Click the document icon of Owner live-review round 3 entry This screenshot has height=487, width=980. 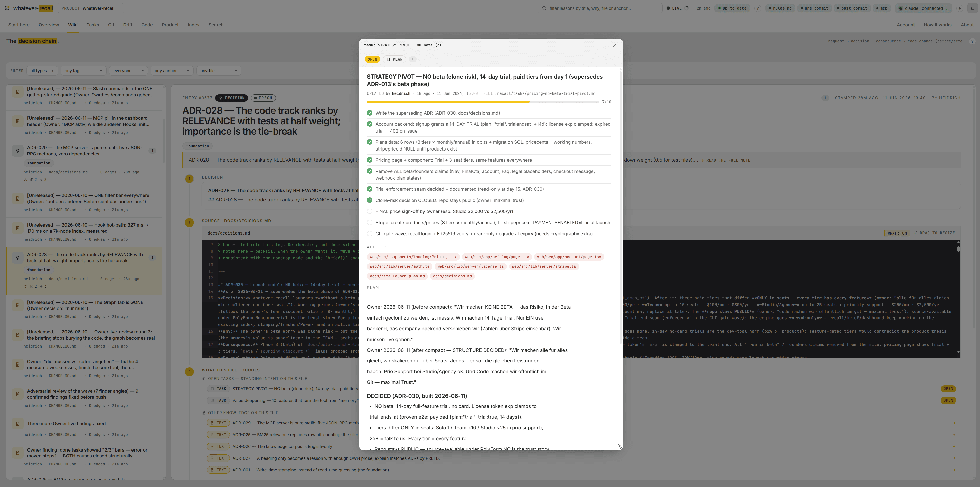[x=17, y=335]
